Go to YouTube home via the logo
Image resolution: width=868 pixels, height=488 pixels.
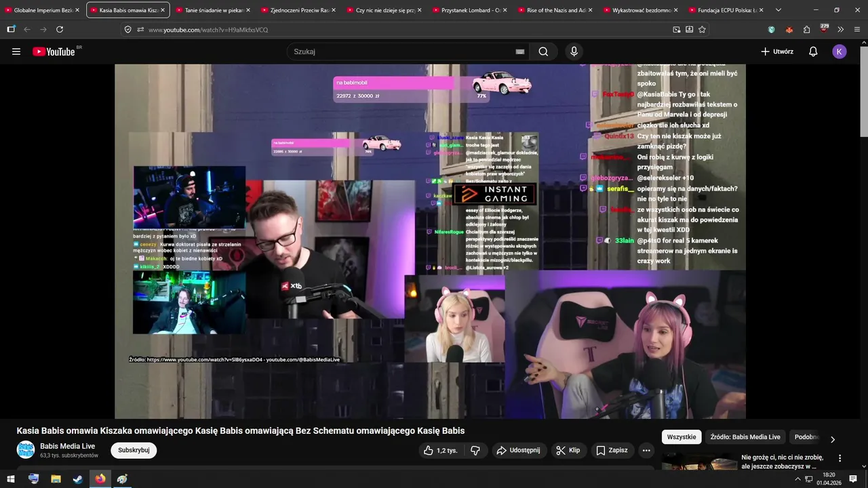coord(54,52)
